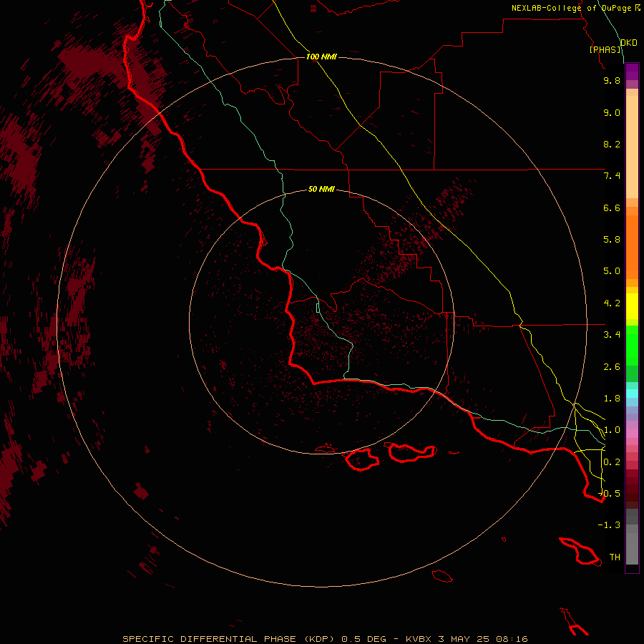Image resolution: width=644 pixels, height=644 pixels.
Task: Select the 100 NMI range ring label
Action: [x=321, y=57]
